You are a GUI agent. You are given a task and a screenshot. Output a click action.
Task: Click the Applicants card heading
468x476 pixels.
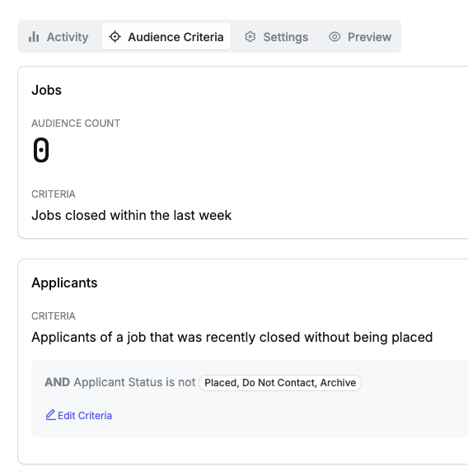64,283
